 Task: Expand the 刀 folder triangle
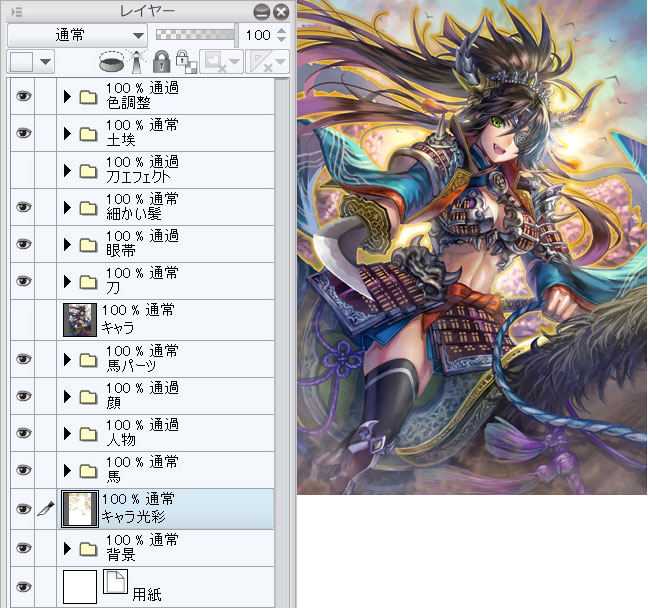pos(67,281)
